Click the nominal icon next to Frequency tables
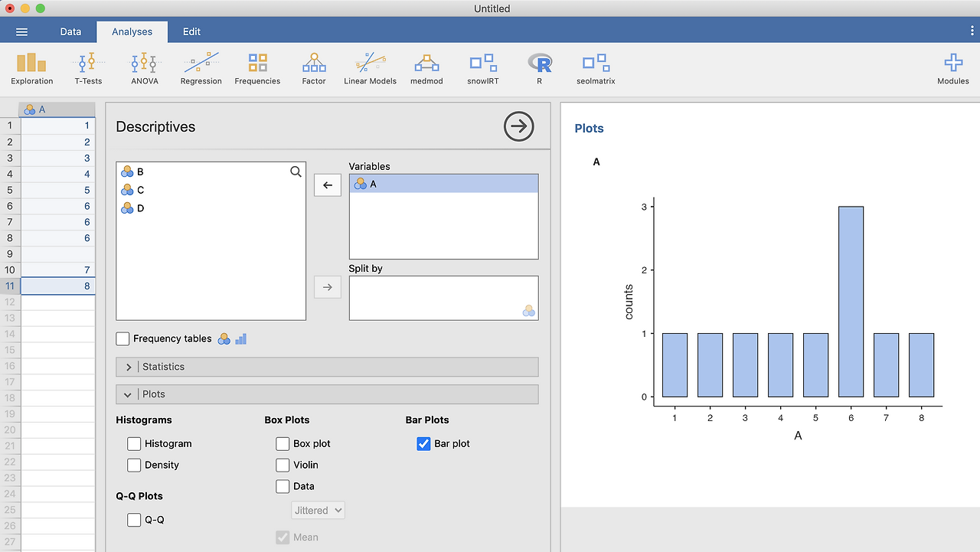This screenshot has width=980, height=552. [x=224, y=338]
